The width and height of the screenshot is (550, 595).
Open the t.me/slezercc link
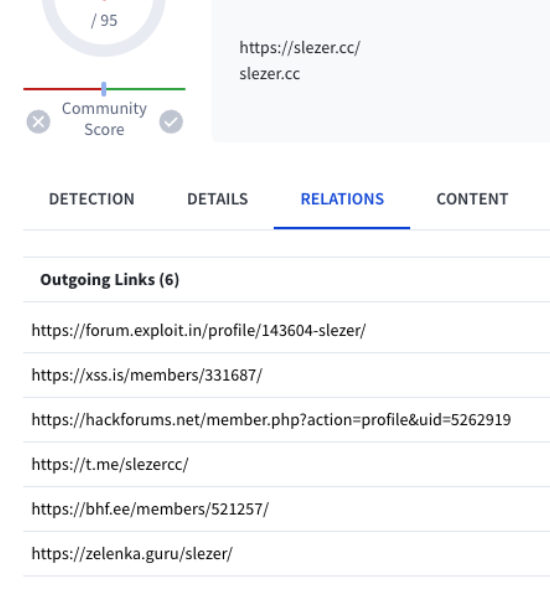click(x=110, y=464)
